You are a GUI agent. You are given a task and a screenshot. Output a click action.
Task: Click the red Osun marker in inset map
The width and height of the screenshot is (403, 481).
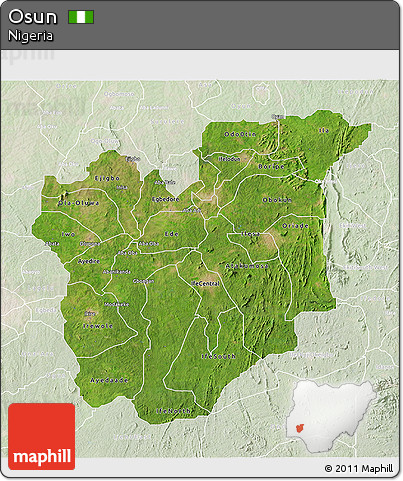coord(300,428)
